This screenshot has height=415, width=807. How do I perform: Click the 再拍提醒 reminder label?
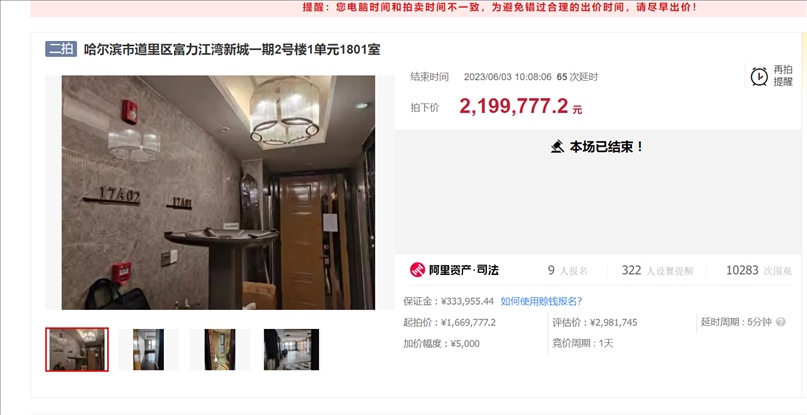(x=783, y=76)
